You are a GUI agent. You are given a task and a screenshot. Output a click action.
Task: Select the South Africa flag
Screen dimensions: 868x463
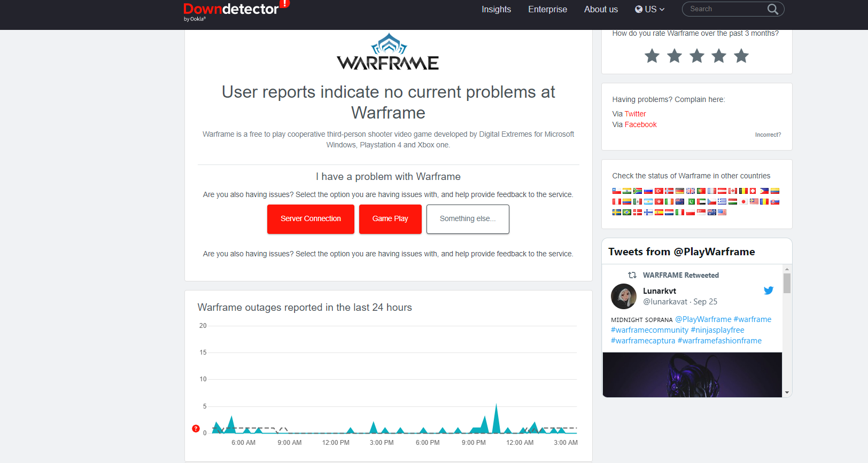pos(638,191)
